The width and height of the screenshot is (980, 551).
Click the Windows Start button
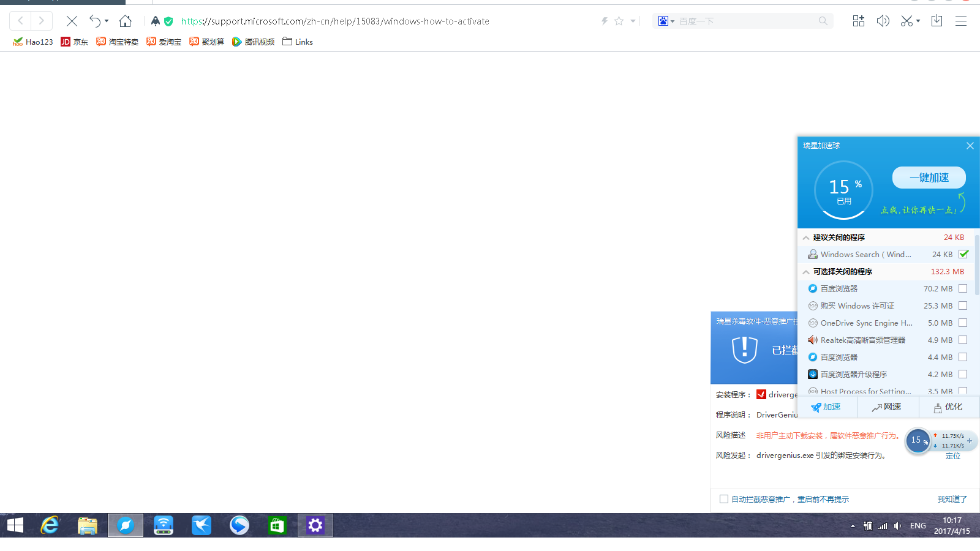click(x=15, y=525)
